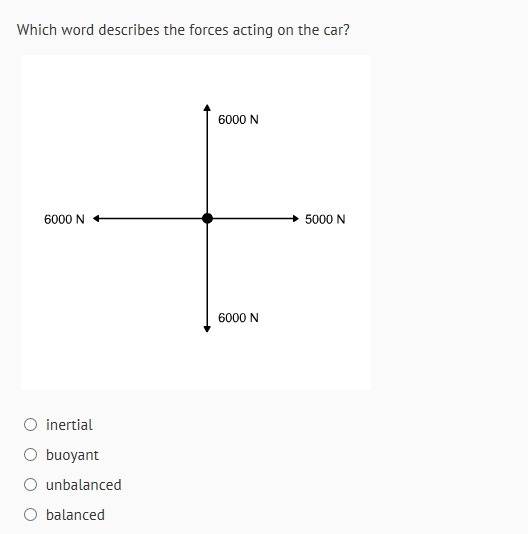The height and width of the screenshot is (534, 528).
Task: Click the 5000 N force label
Action: coord(325,219)
